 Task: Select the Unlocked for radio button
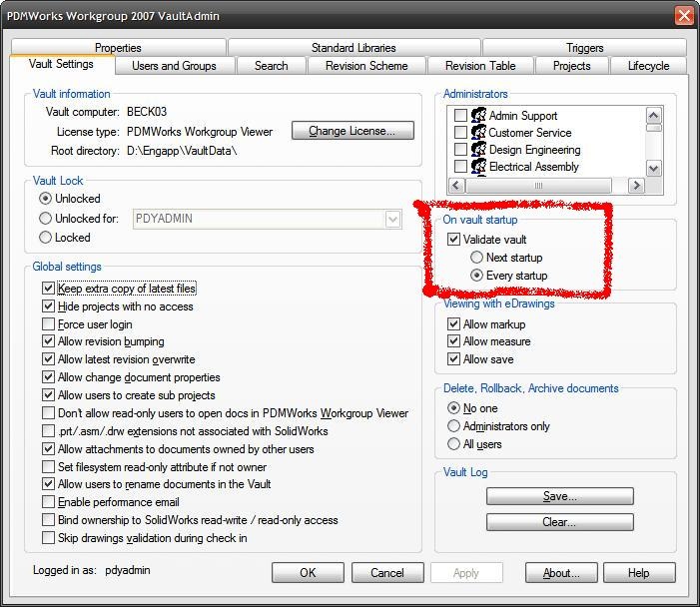click(x=45, y=219)
